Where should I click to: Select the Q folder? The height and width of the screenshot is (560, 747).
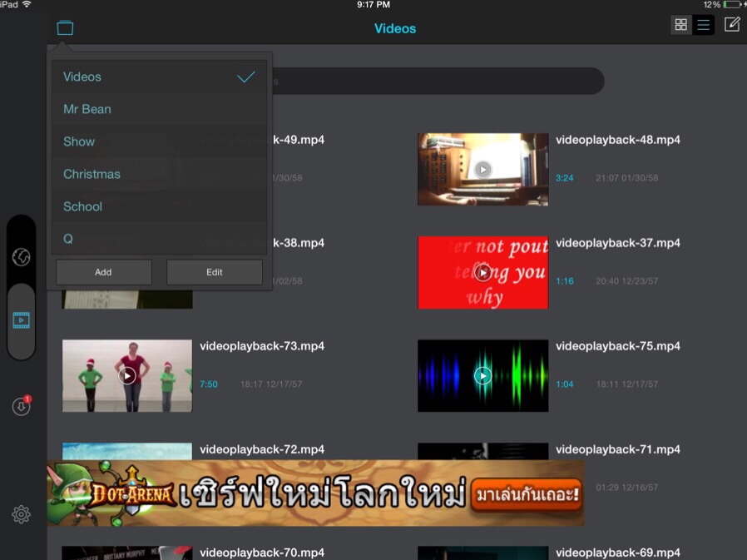point(159,239)
